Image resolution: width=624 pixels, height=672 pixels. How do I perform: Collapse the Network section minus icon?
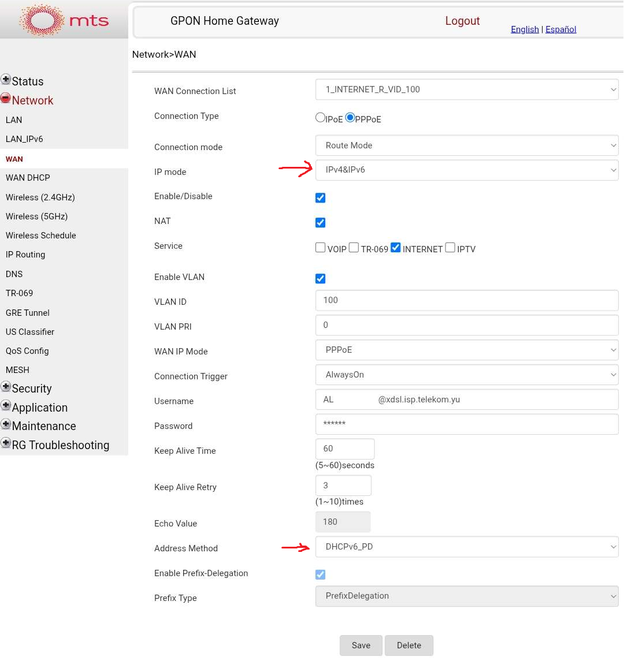tap(6, 99)
